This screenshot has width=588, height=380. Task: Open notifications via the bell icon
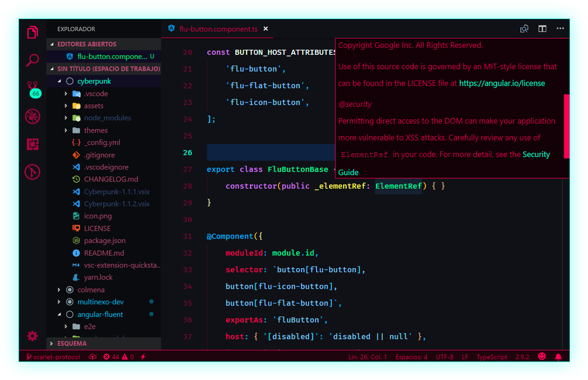coord(558,356)
